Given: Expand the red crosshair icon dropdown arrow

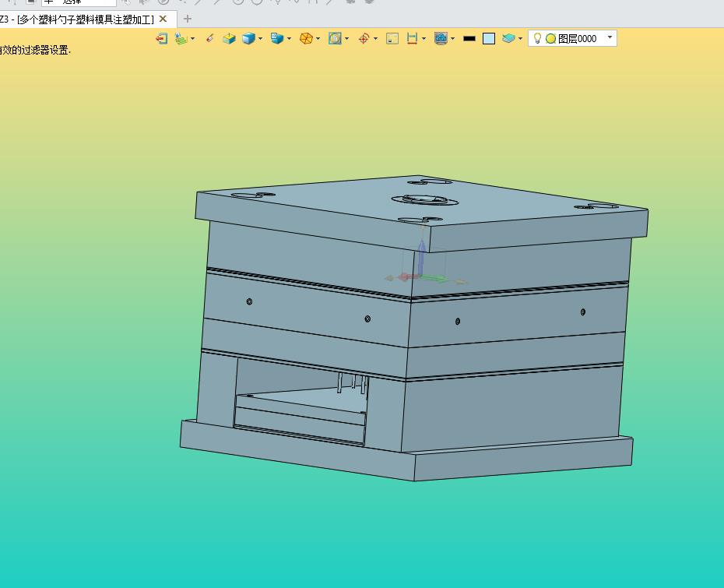Looking at the screenshot, I should [375, 38].
